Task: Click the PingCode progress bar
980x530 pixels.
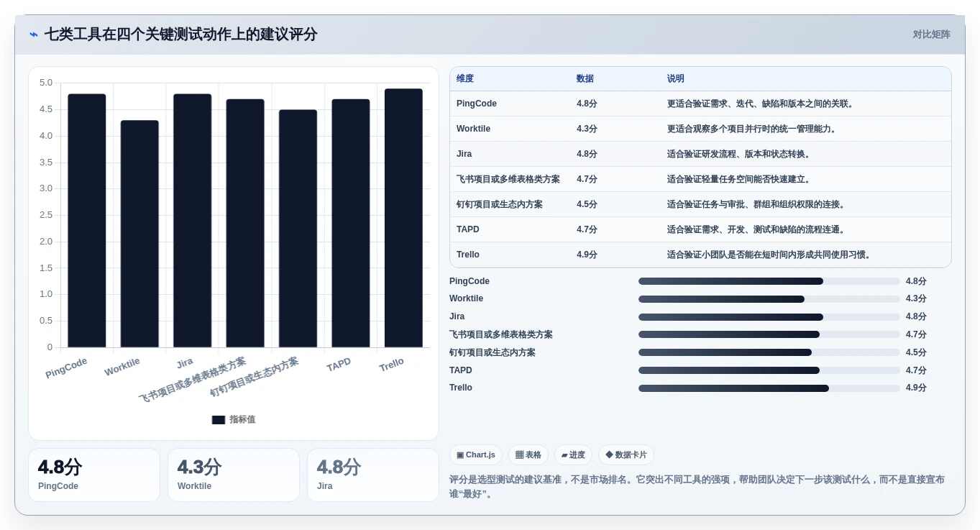Action: pyautogui.click(x=769, y=281)
